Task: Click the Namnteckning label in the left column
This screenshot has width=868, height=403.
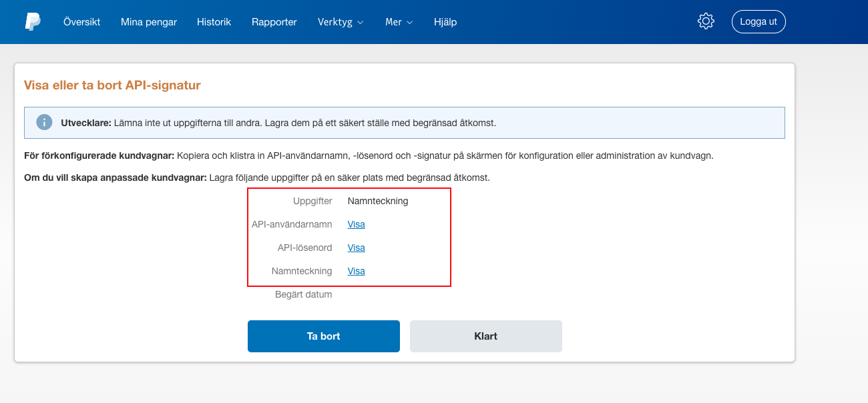Action: [302, 271]
